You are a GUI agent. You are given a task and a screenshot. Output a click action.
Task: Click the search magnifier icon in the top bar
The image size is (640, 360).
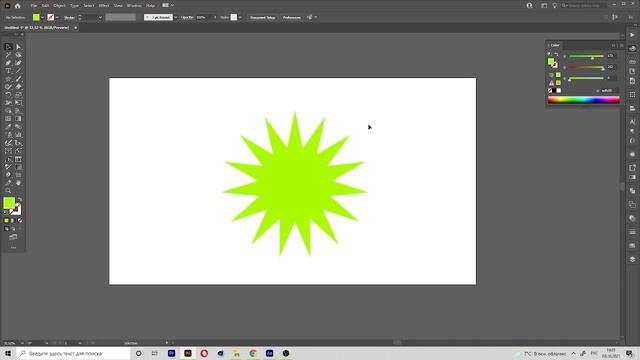(564, 6)
